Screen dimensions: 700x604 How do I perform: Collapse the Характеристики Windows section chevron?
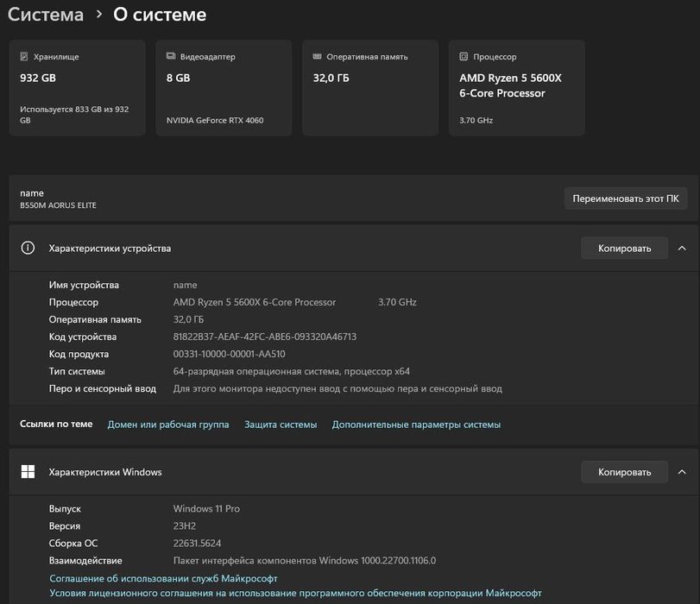coord(682,472)
